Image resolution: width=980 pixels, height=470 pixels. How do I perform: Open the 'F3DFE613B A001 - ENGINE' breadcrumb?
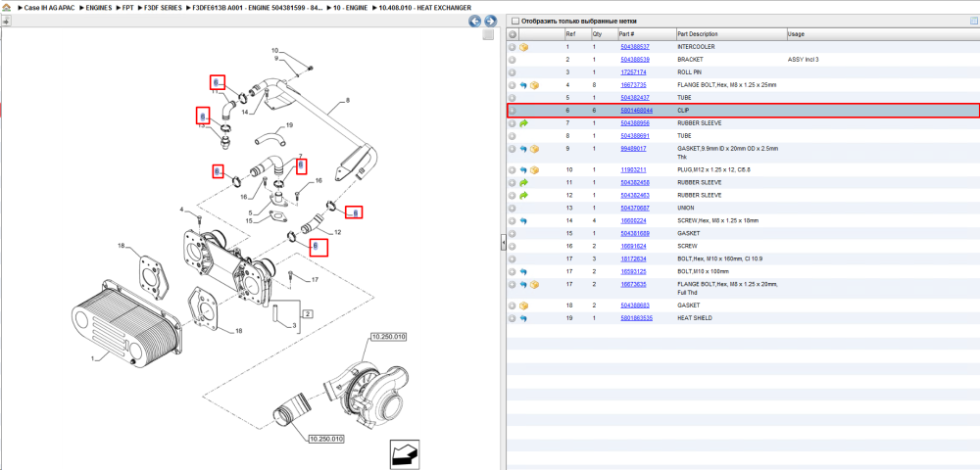tap(258, 8)
